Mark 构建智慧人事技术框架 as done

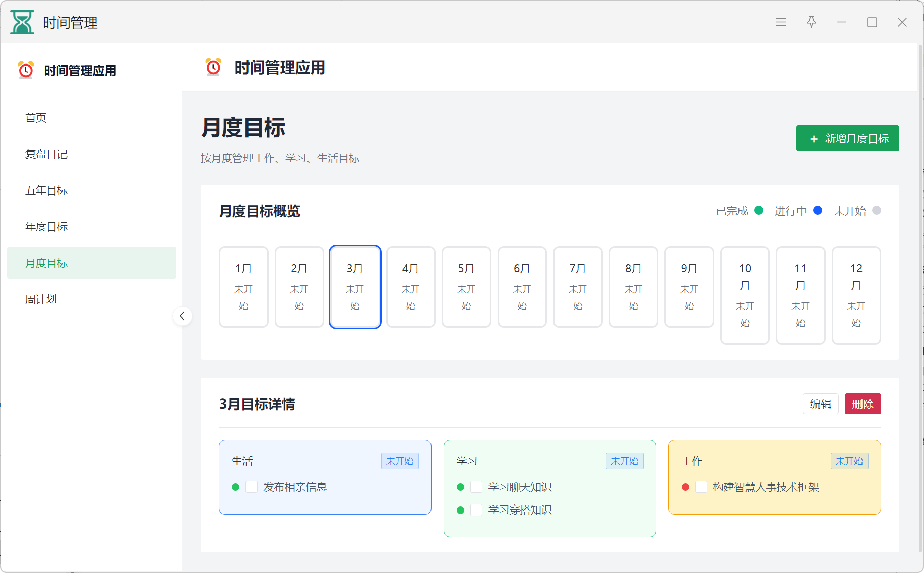pos(701,487)
